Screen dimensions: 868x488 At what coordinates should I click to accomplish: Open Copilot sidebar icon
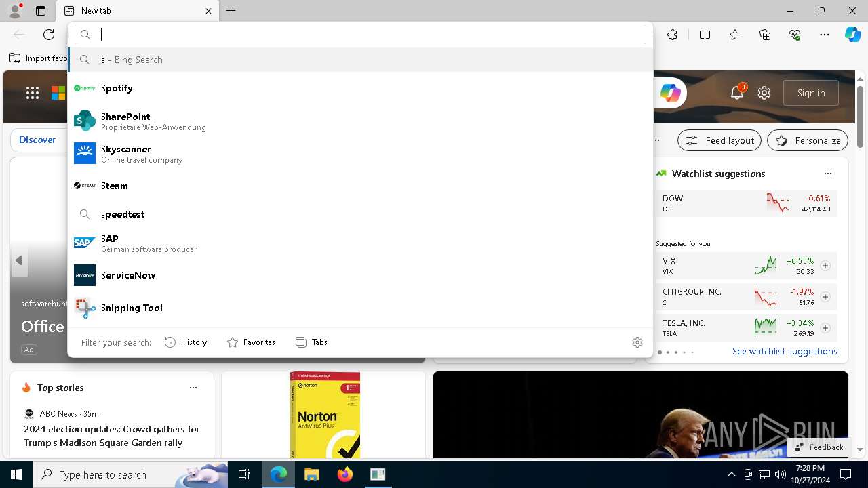(852, 35)
